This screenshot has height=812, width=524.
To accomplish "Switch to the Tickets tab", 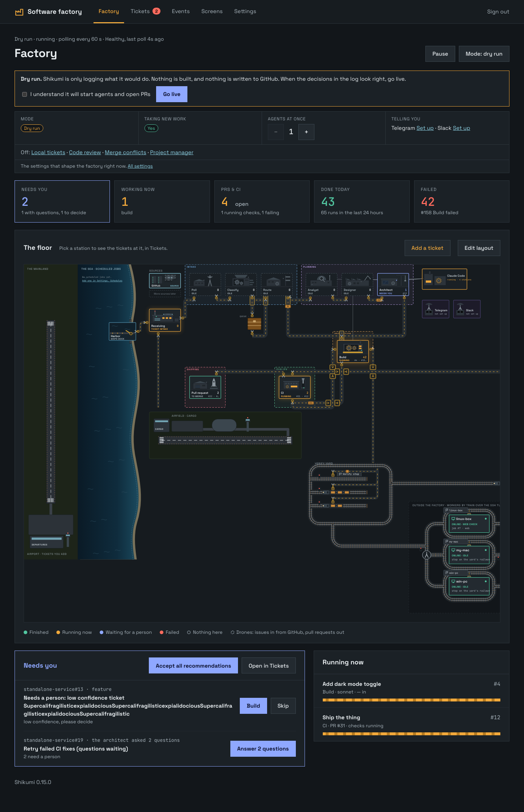I will click(145, 11).
